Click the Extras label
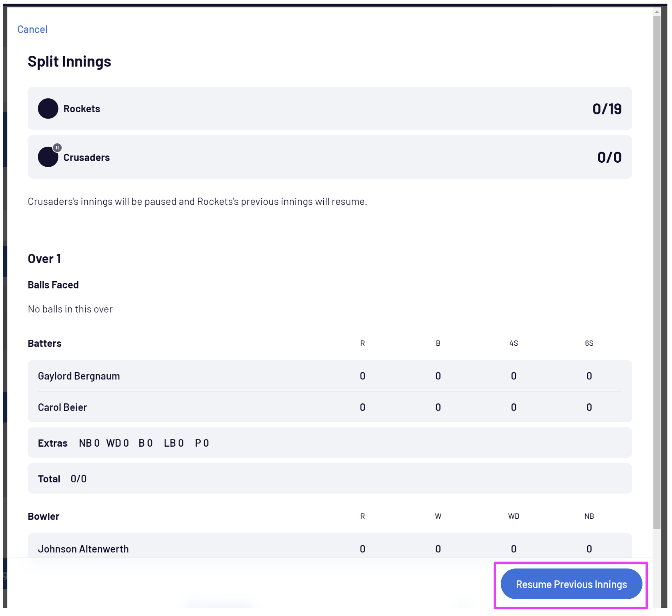 point(53,443)
